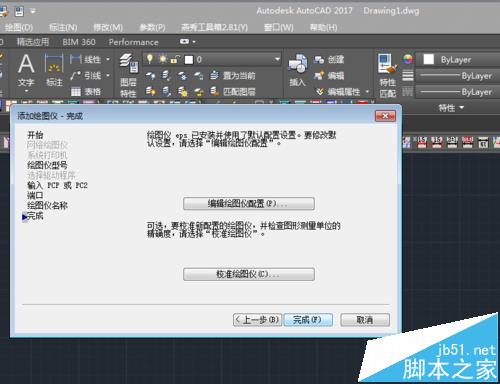Viewport: 500px width, 384px height.
Task: Open the layer 0 dropdown list
Action: coord(277,59)
